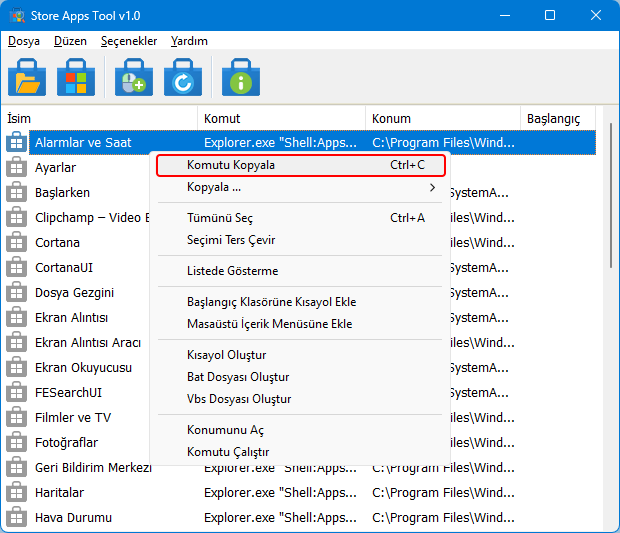620x533 pixels.
Task: Select the Alarmlar ve Saat row
Action: coord(301,142)
